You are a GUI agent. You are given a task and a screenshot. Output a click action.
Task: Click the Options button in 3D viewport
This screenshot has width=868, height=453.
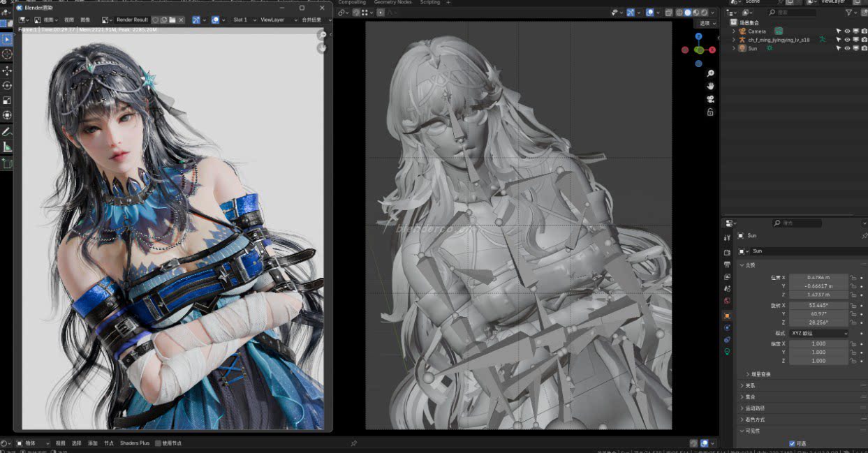point(707,23)
